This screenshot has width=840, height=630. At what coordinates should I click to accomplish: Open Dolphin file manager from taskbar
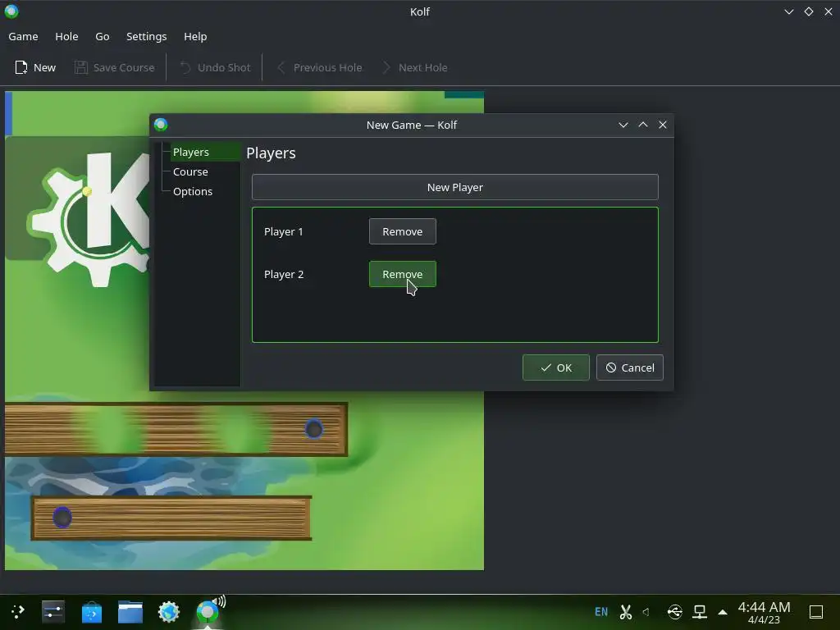[130, 611]
